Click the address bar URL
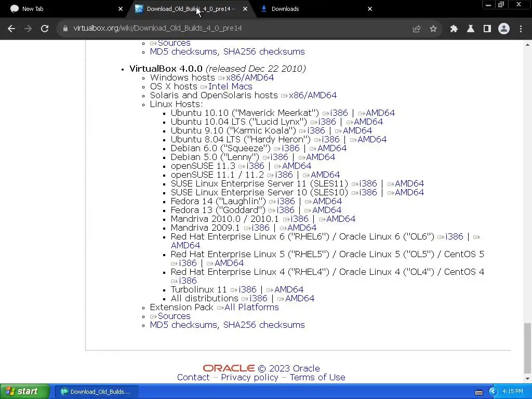Viewport: 532px width, 399px height. click(x=157, y=29)
